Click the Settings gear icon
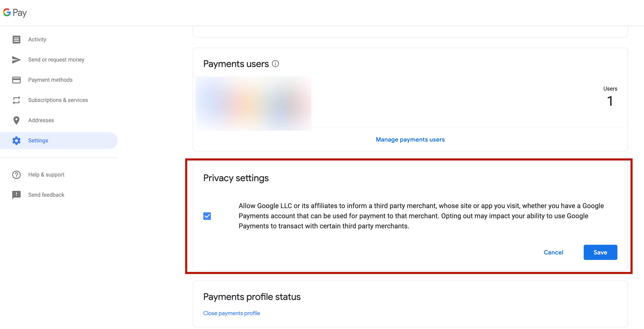Screen dimensions: 644x329 click(16, 140)
